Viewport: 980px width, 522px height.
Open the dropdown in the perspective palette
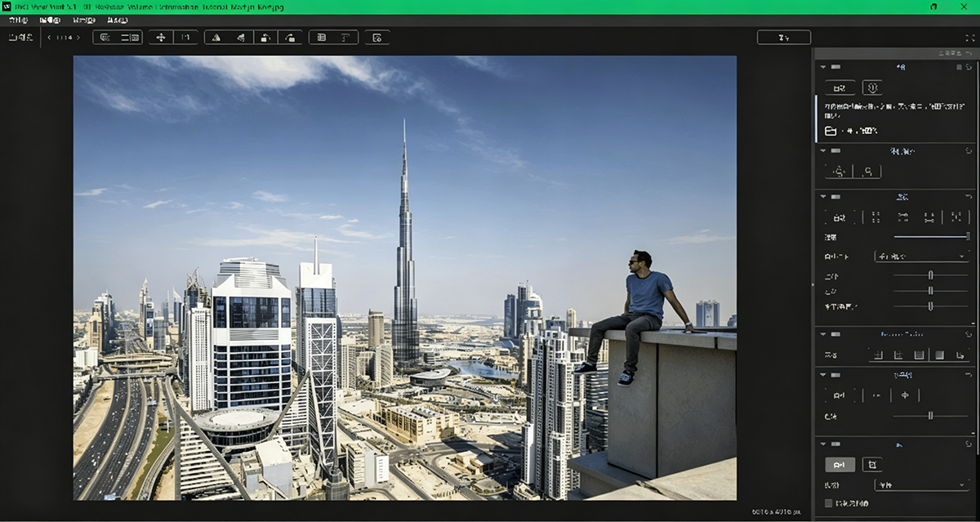click(921, 257)
